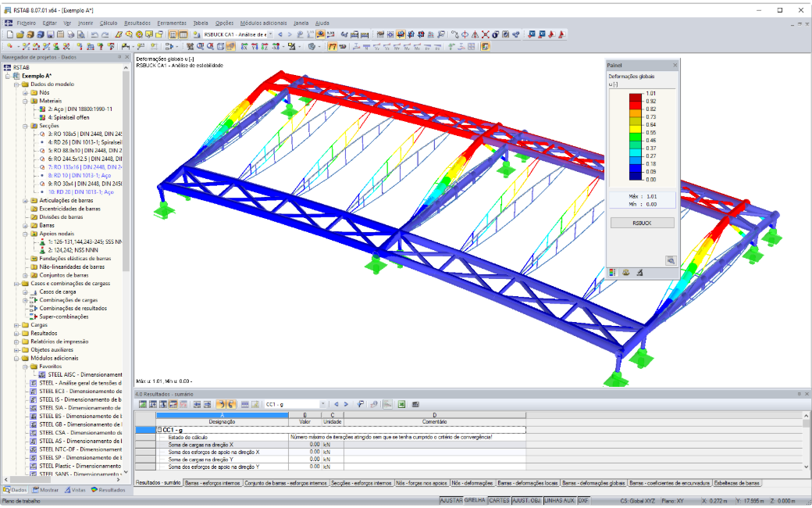Switch to Vistas tab at navigator bottom

click(76, 490)
